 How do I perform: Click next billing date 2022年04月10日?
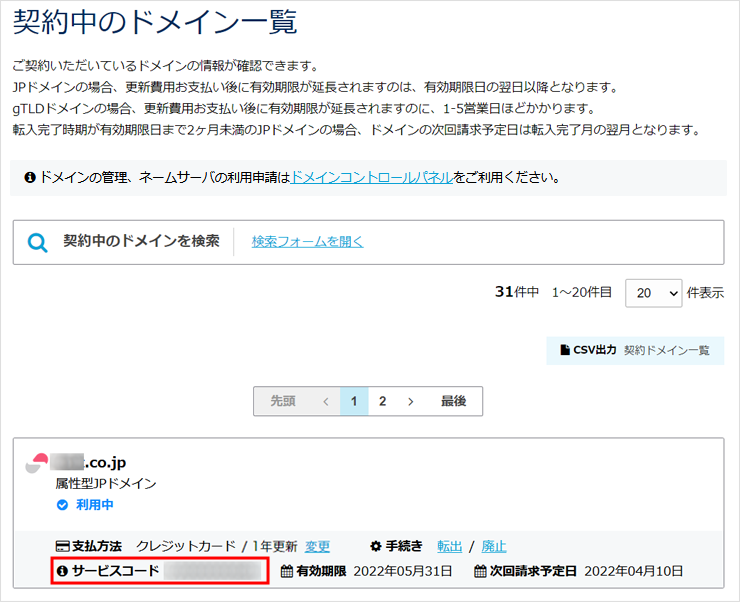pos(634,571)
